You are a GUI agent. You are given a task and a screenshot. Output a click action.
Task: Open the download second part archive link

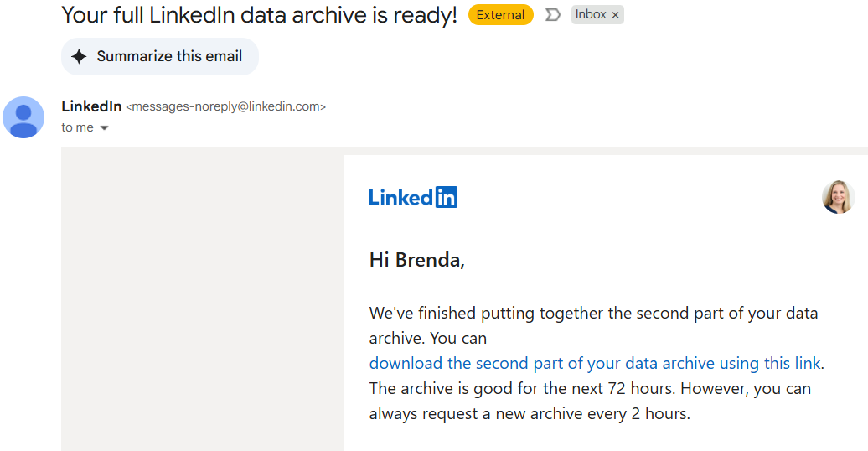pyautogui.click(x=595, y=363)
